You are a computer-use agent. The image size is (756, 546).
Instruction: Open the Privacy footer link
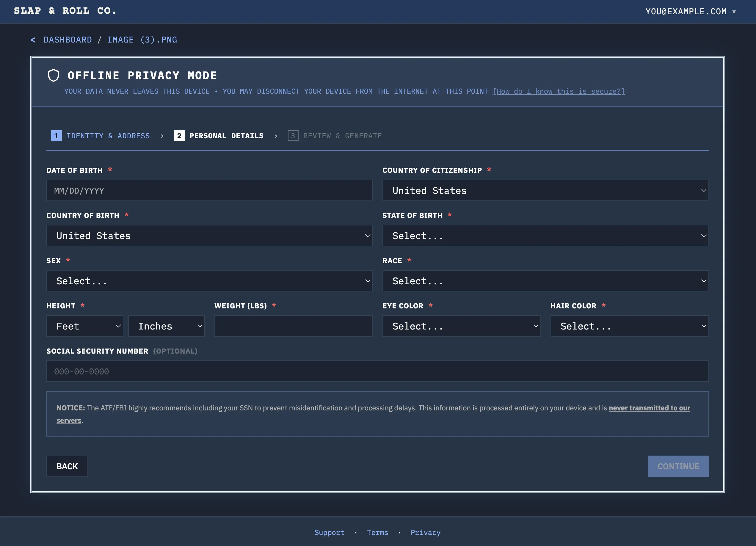[425, 532]
